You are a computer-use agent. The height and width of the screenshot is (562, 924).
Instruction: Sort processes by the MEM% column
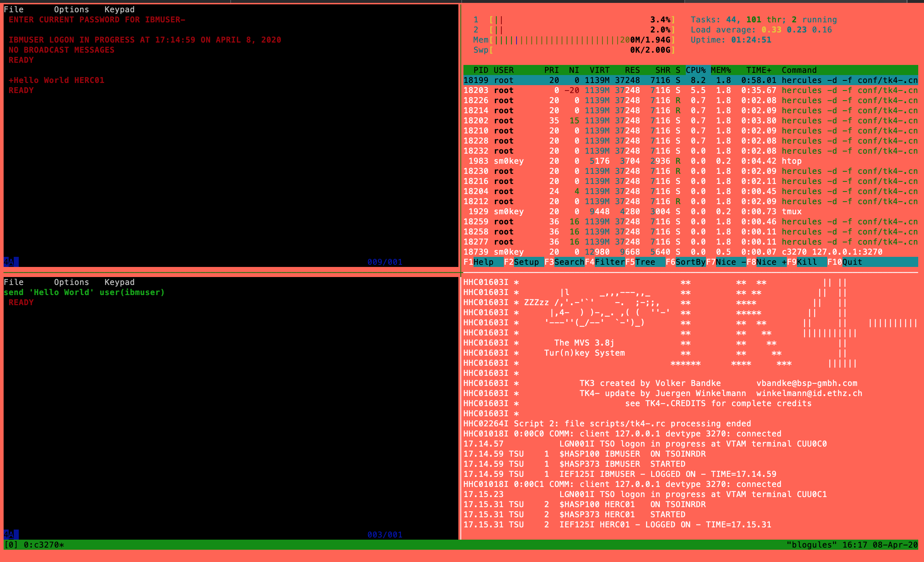click(721, 70)
